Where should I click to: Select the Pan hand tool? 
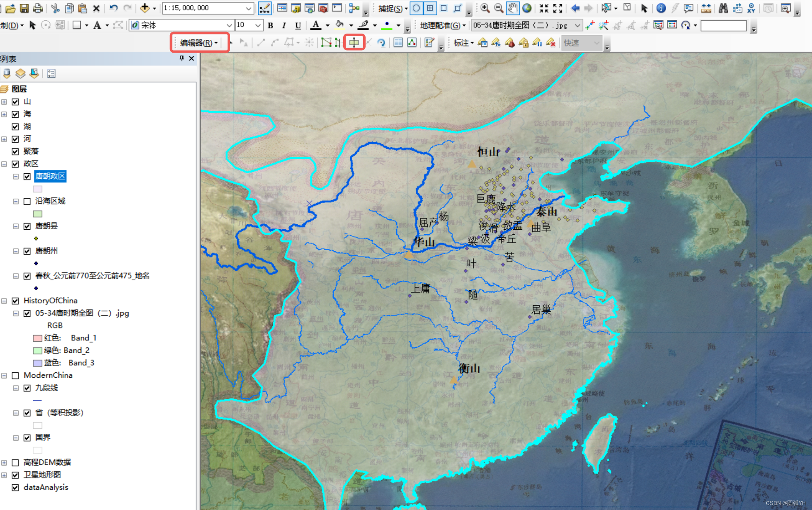pos(513,8)
